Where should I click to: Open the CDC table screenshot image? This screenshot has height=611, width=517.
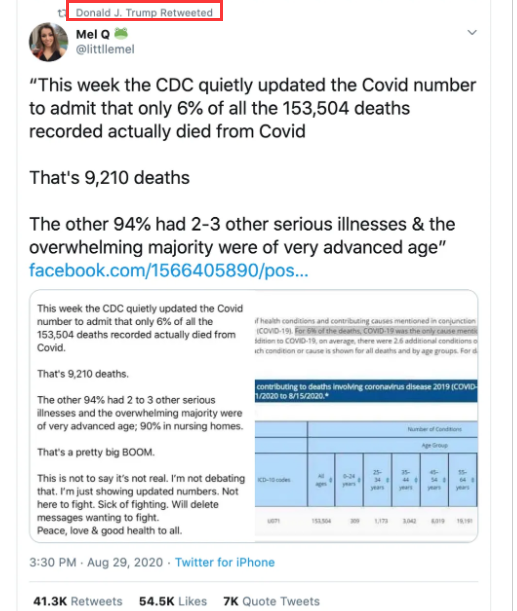[x=366, y=416]
